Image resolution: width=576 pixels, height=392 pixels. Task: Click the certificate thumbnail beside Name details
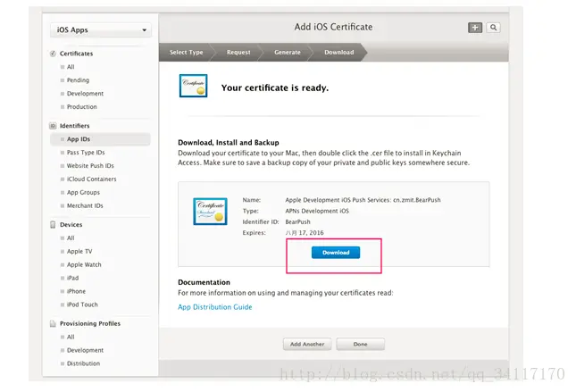[210, 212]
